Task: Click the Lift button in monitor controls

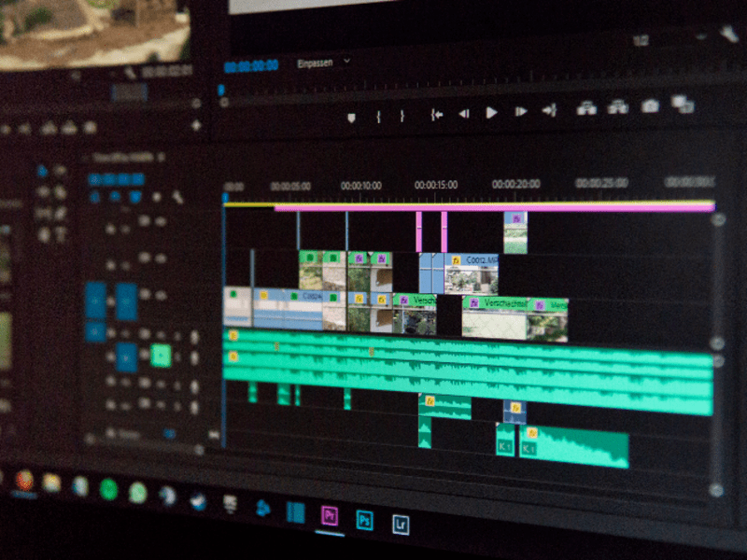Action: (586, 109)
